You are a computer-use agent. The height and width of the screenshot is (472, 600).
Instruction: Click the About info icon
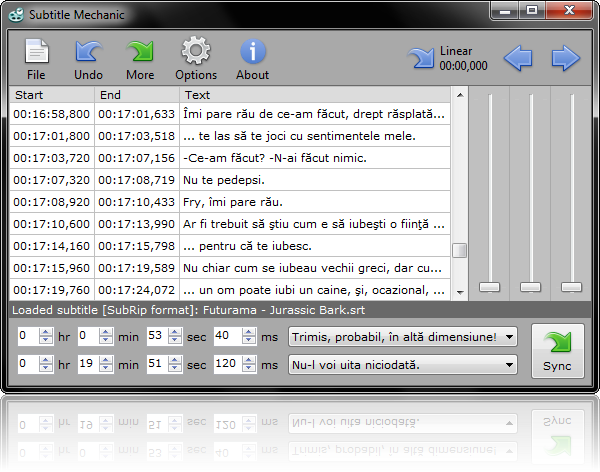point(253,51)
